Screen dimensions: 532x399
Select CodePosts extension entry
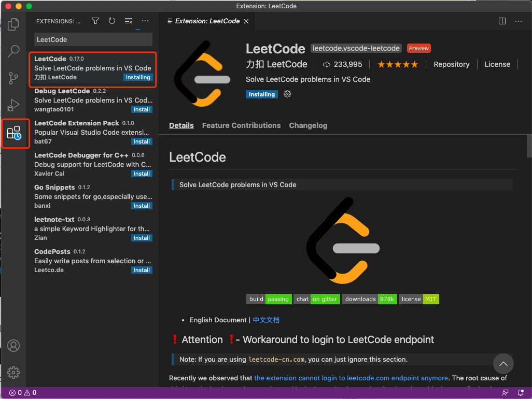pyautogui.click(x=93, y=261)
